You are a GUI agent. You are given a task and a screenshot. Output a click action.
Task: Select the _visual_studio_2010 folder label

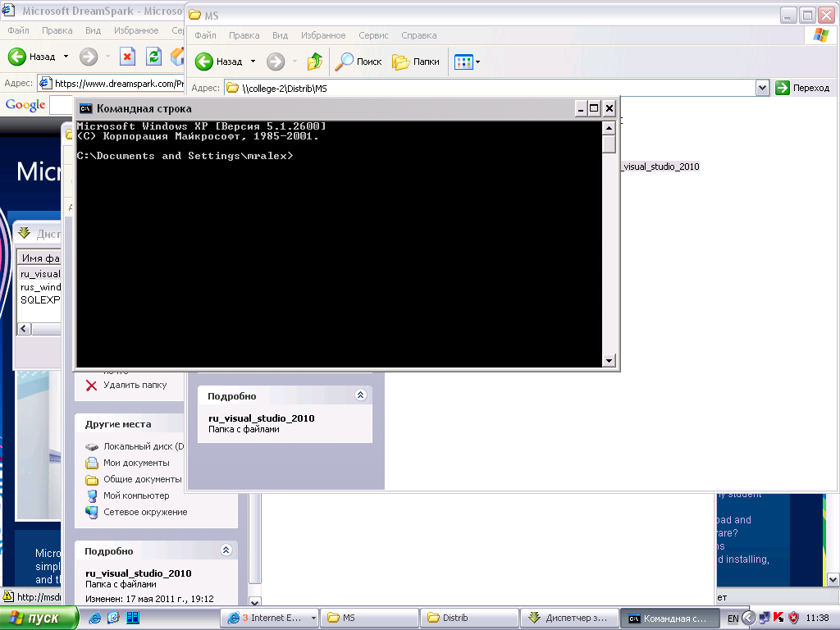(x=660, y=167)
